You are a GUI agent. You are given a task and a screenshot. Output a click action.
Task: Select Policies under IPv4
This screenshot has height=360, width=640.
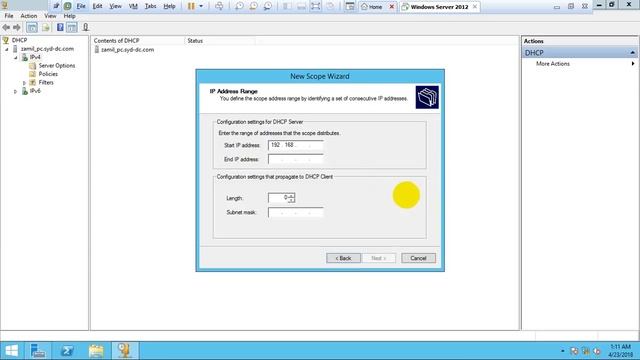(48, 74)
